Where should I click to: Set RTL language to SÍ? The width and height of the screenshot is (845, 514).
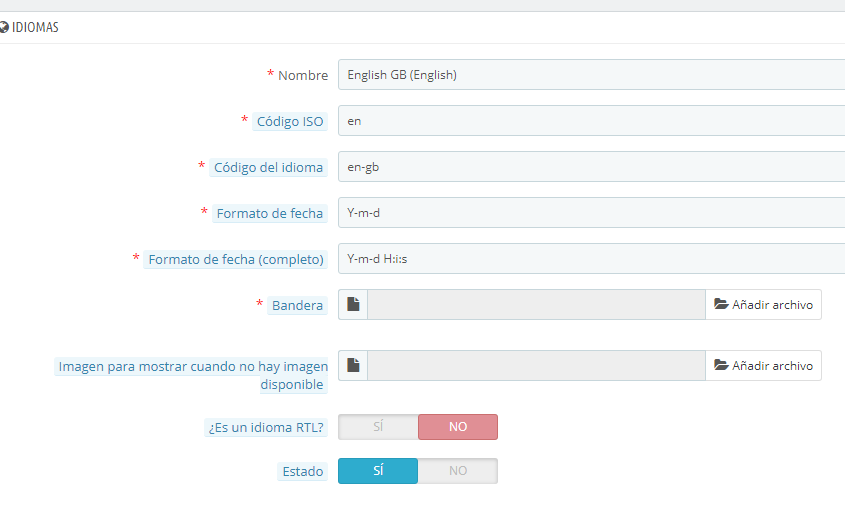[x=378, y=427]
